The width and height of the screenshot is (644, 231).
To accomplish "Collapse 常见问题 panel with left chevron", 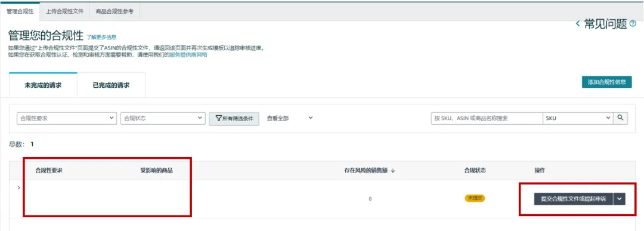I will click(578, 24).
